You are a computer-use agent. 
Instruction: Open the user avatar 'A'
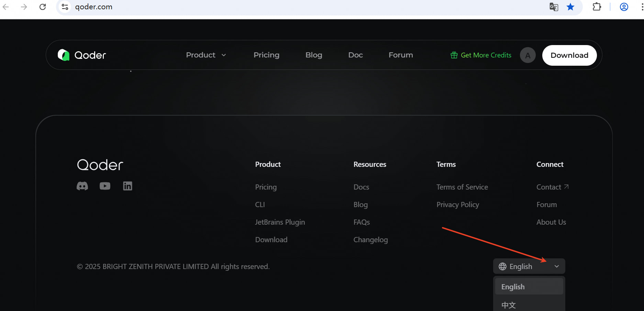[x=528, y=55]
